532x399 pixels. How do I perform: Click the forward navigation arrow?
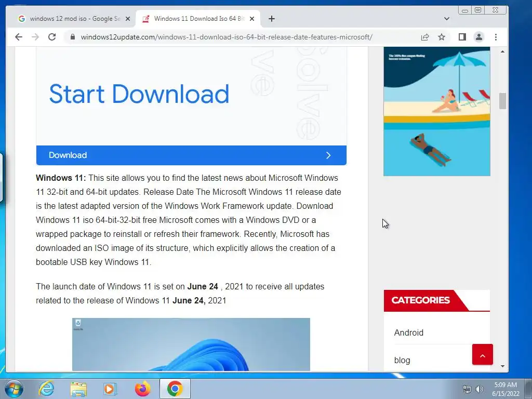[35, 37]
